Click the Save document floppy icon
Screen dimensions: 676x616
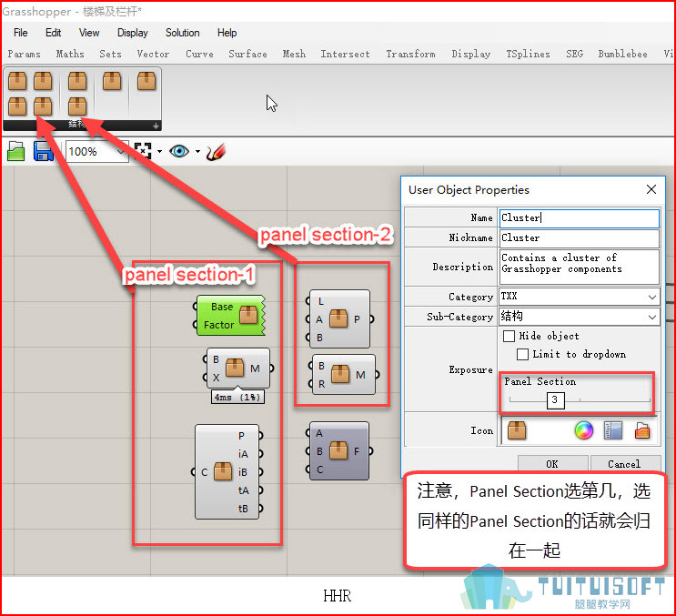tap(43, 151)
